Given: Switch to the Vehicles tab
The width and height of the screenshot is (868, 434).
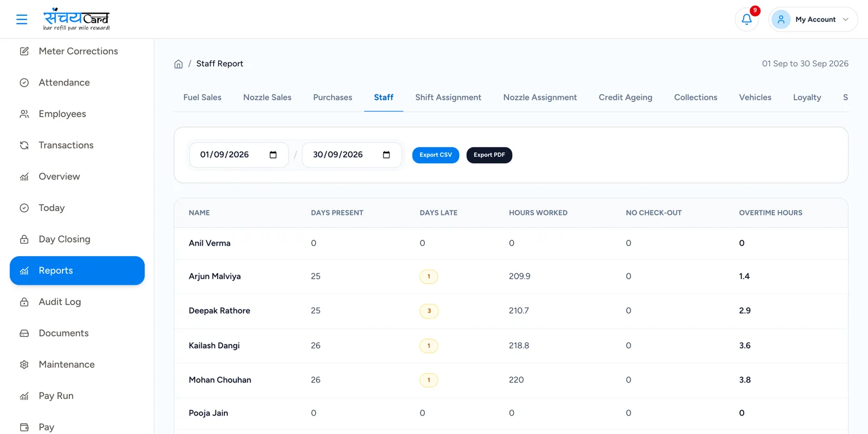Looking at the screenshot, I should [x=755, y=98].
